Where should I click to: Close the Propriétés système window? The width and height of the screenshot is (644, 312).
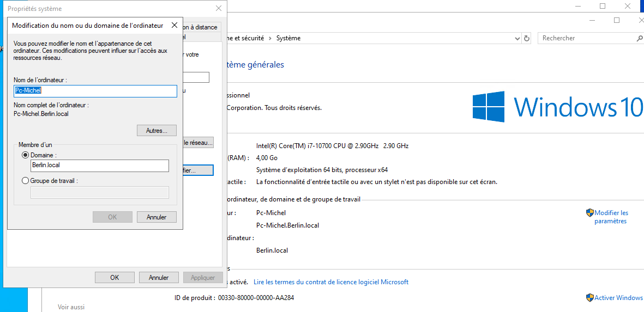click(x=219, y=9)
